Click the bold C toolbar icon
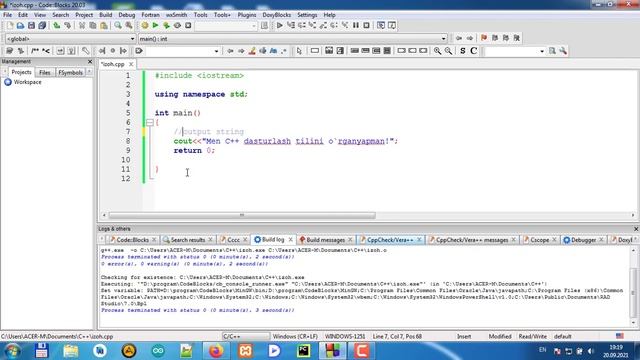Image resolution: width=640 pixels, height=360 pixels. click(x=473, y=51)
